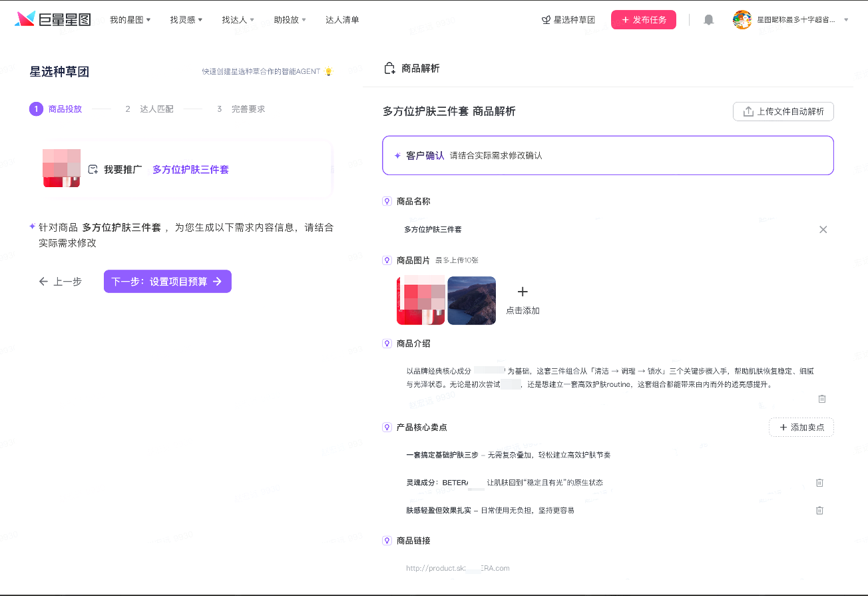Delete the 肤感轻盈但效果扎实 selling point

point(819,511)
